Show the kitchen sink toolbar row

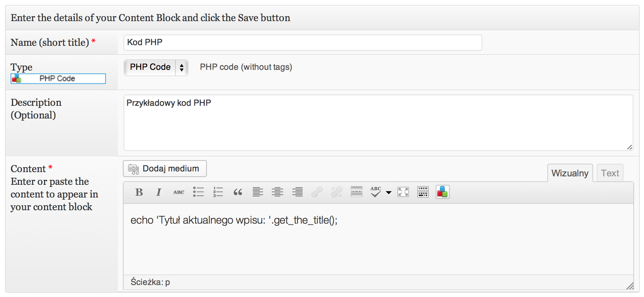click(423, 192)
